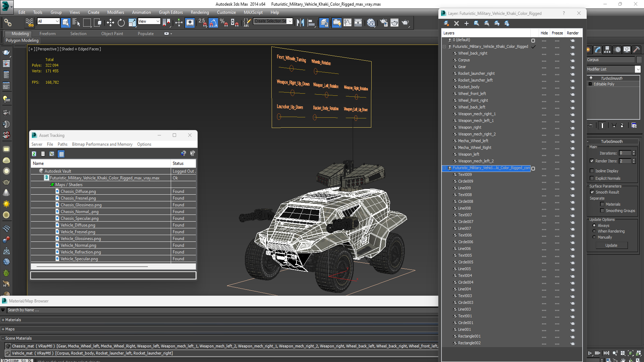Click Hide column header in Layer dialog
This screenshot has width=644, height=362.
click(x=544, y=33)
